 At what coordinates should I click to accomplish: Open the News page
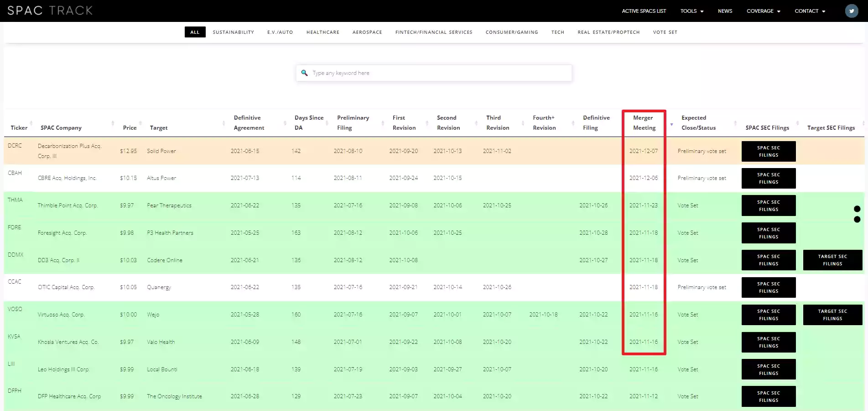pyautogui.click(x=725, y=11)
